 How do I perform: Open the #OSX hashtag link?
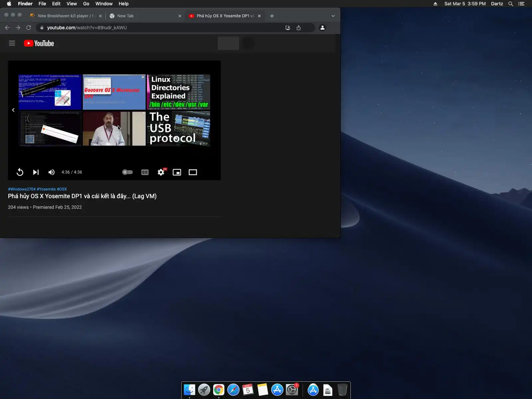(62, 189)
